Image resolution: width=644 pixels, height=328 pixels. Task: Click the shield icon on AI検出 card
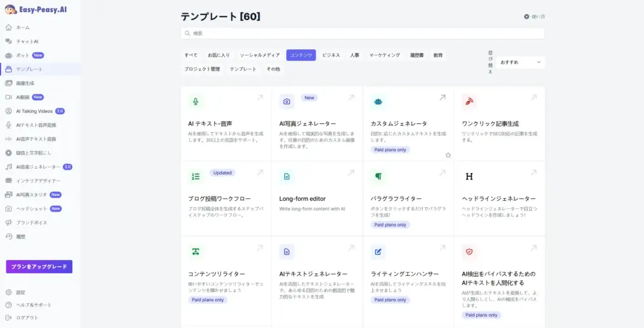[469, 252]
